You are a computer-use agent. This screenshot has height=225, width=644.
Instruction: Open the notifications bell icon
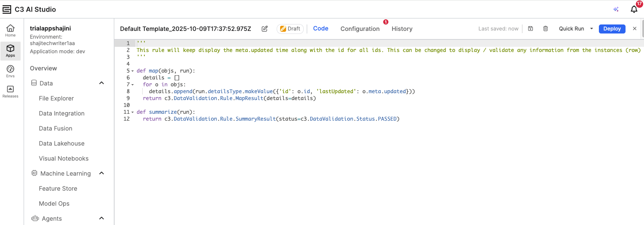634,9
